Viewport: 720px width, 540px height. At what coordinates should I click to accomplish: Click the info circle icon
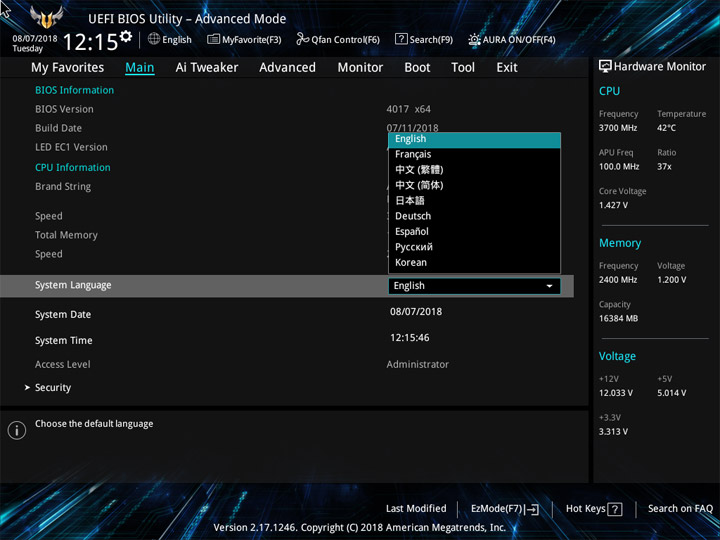(17, 430)
